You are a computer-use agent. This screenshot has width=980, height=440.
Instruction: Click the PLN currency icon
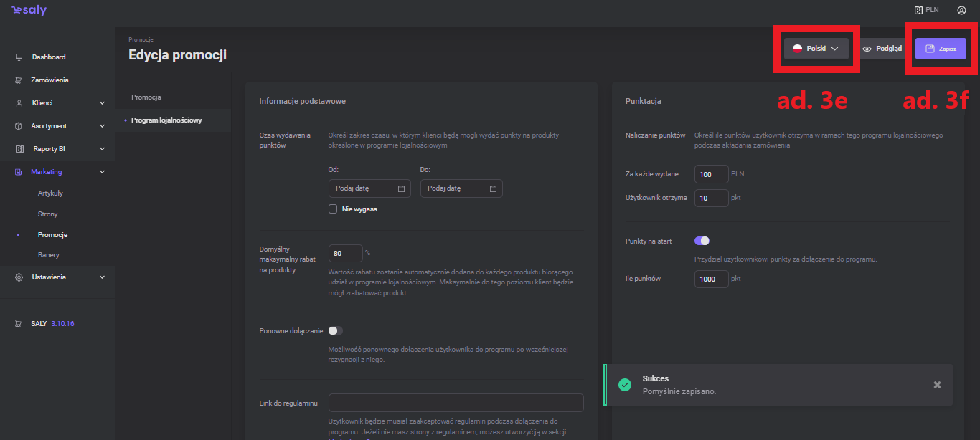pos(918,11)
